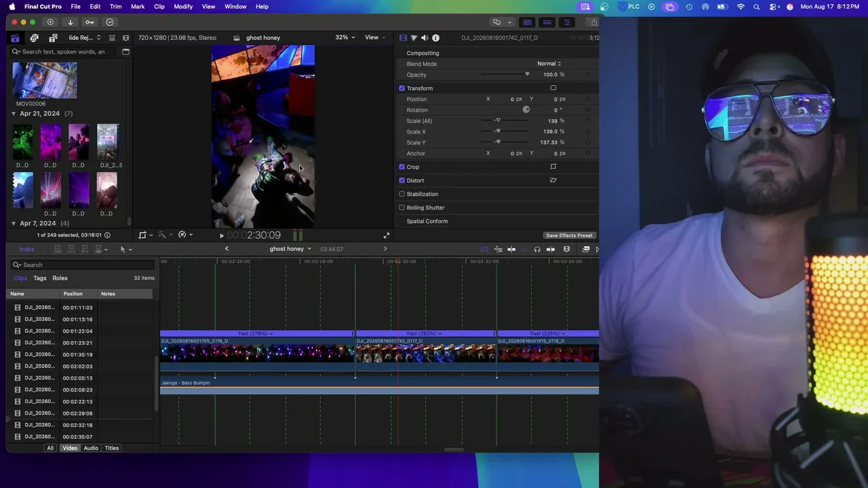This screenshot has height=488, width=868.
Task: Toggle solo headphones icon in timeline
Action: [x=537, y=249]
